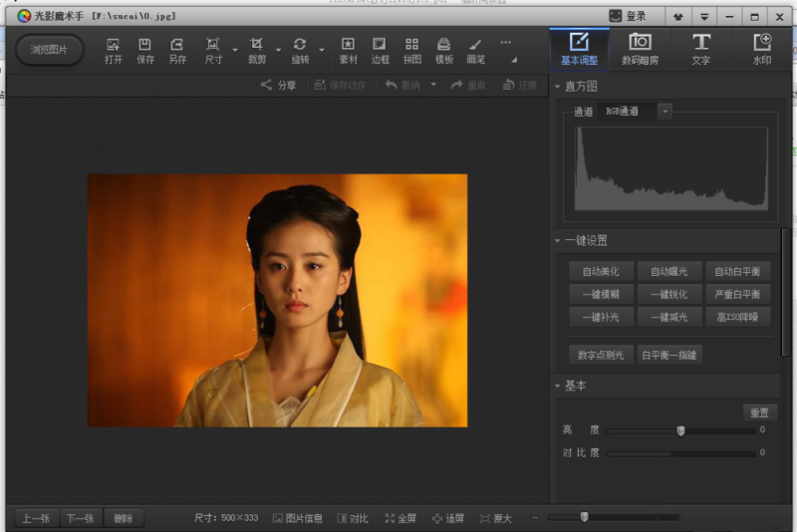Switch to the 基本调整 tab
Image resolution: width=797 pixels, height=532 pixels.
click(579, 49)
